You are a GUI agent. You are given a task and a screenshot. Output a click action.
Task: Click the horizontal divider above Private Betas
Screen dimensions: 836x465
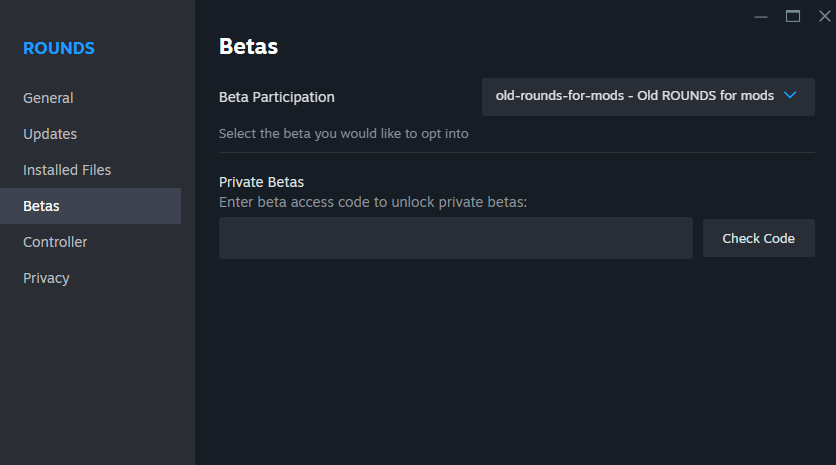click(x=516, y=152)
